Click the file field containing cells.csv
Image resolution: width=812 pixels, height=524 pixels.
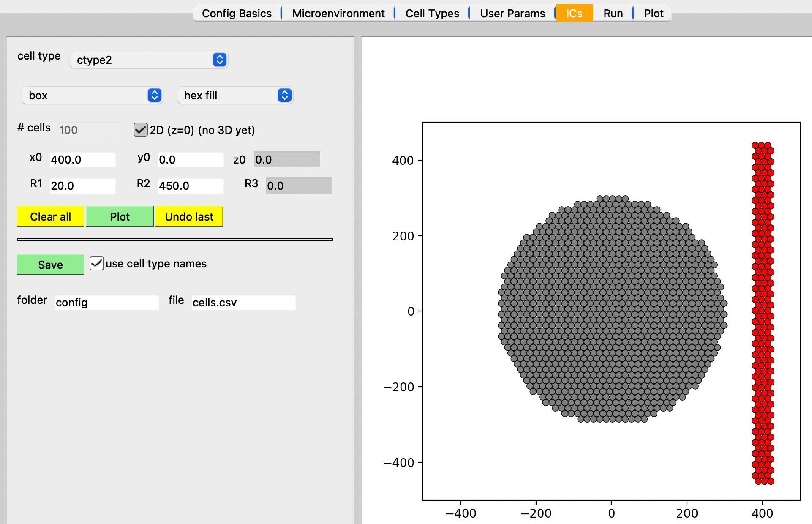244,303
